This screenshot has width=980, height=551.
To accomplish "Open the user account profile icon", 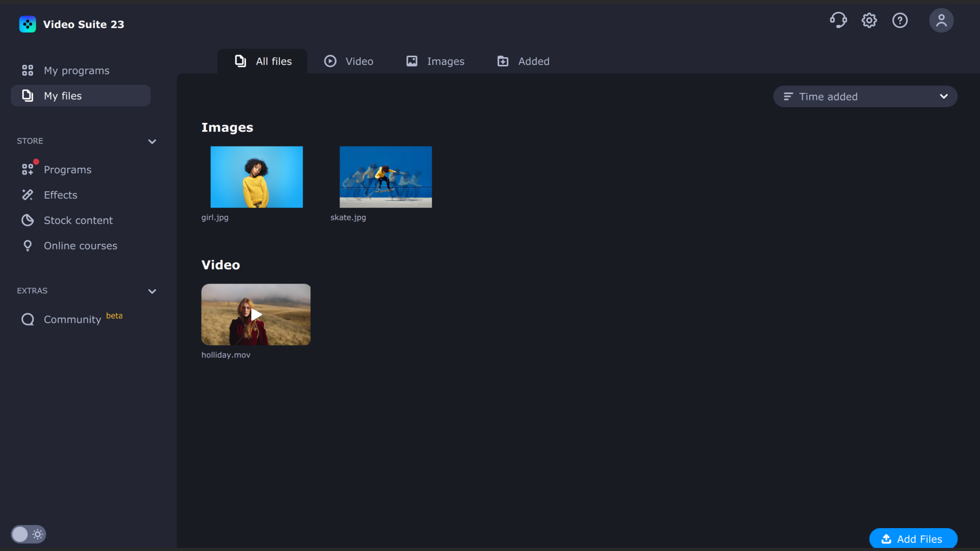I will (x=941, y=20).
